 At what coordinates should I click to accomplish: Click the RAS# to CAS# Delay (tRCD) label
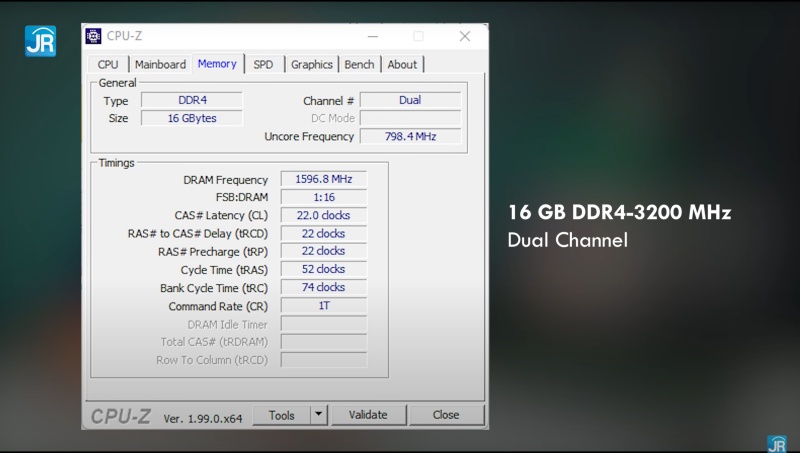click(x=197, y=234)
